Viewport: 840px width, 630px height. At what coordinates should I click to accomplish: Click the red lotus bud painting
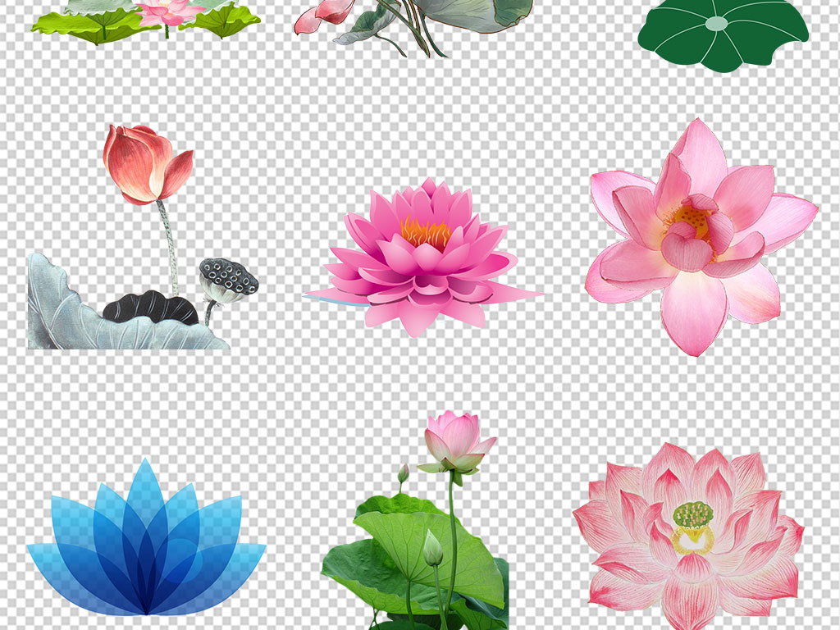[146, 164]
